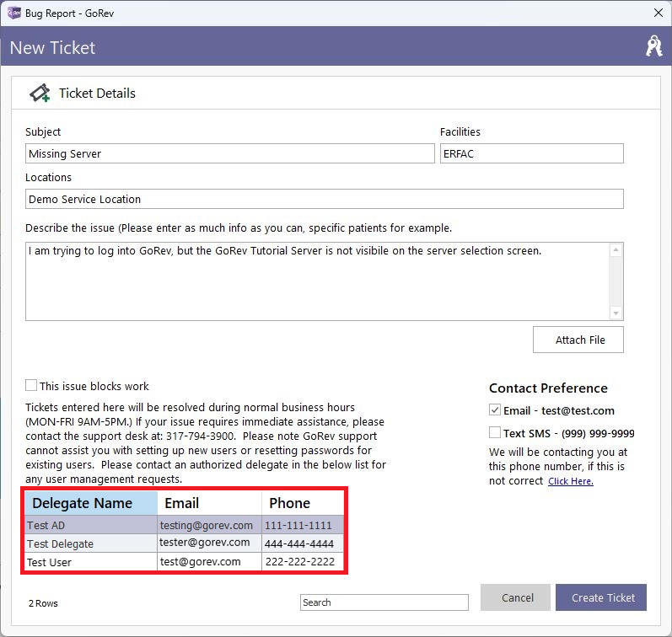
Task: Select the Test User row
Action: coord(185,562)
